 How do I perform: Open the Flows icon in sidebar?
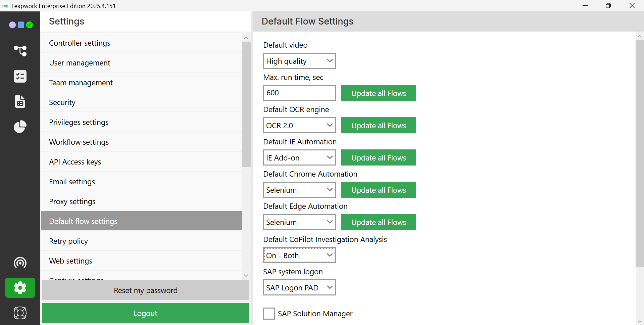(20, 51)
